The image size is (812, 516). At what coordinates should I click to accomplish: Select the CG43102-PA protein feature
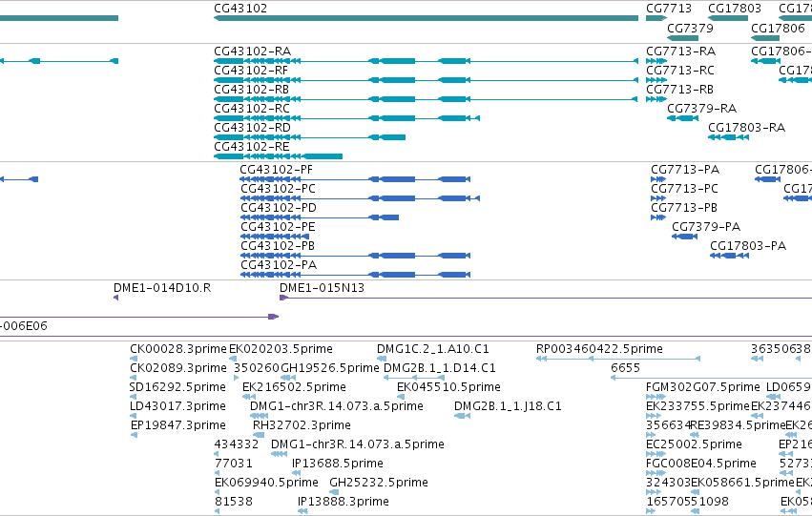(x=355, y=275)
